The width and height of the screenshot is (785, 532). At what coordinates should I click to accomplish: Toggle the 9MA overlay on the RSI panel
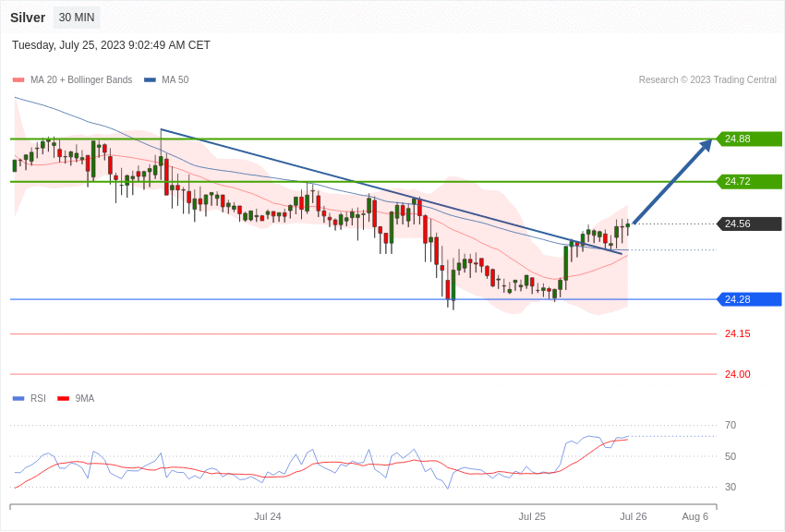pos(83,398)
